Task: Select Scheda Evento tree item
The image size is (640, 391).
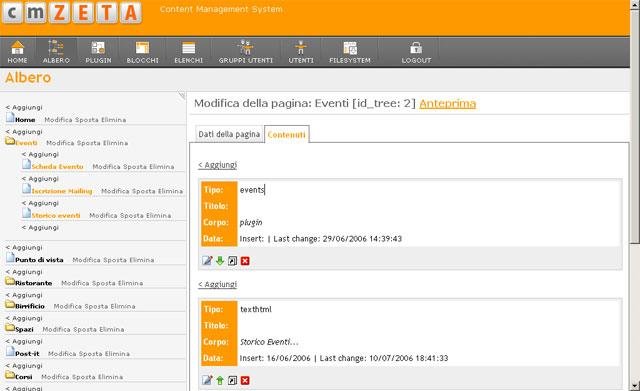Action: (58, 167)
